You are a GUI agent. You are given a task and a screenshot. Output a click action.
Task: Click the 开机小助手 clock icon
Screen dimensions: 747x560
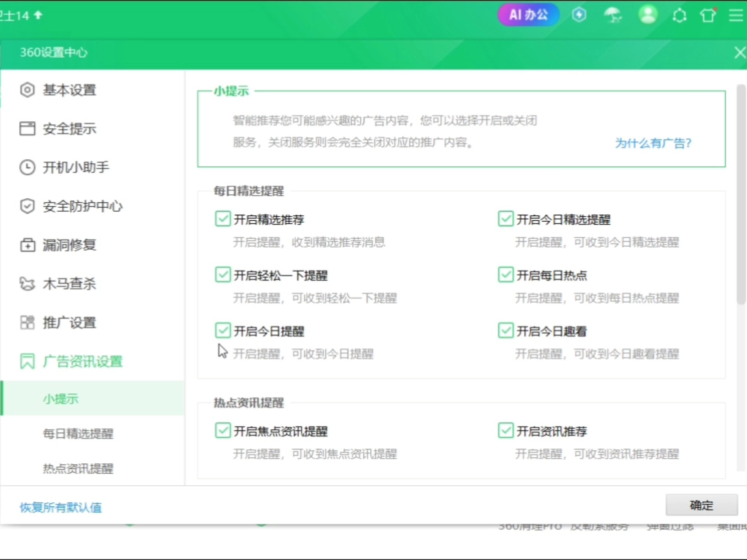click(x=27, y=168)
